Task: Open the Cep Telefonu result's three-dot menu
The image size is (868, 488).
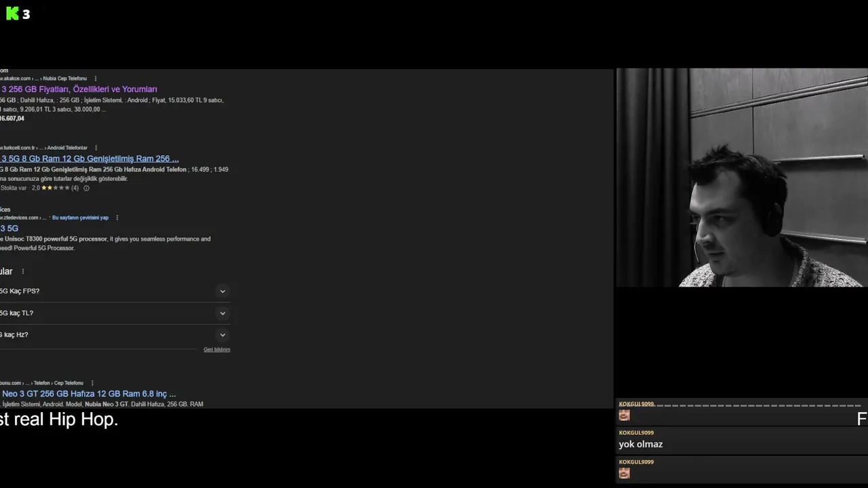Action: [x=92, y=383]
